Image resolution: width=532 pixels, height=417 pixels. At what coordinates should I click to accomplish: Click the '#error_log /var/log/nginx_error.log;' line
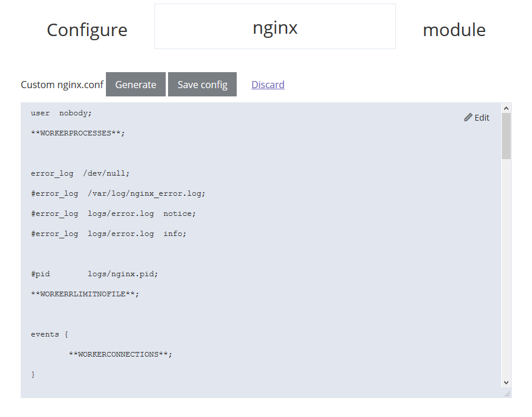118,193
